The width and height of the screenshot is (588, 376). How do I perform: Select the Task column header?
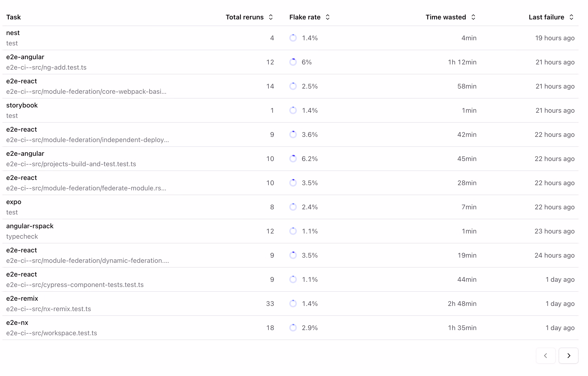pyautogui.click(x=14, y=17)
